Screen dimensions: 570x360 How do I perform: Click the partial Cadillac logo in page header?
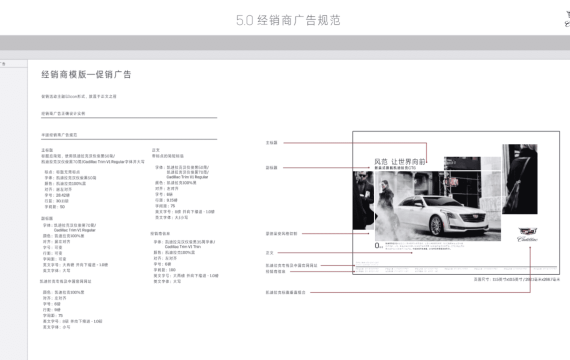[567, 19]
